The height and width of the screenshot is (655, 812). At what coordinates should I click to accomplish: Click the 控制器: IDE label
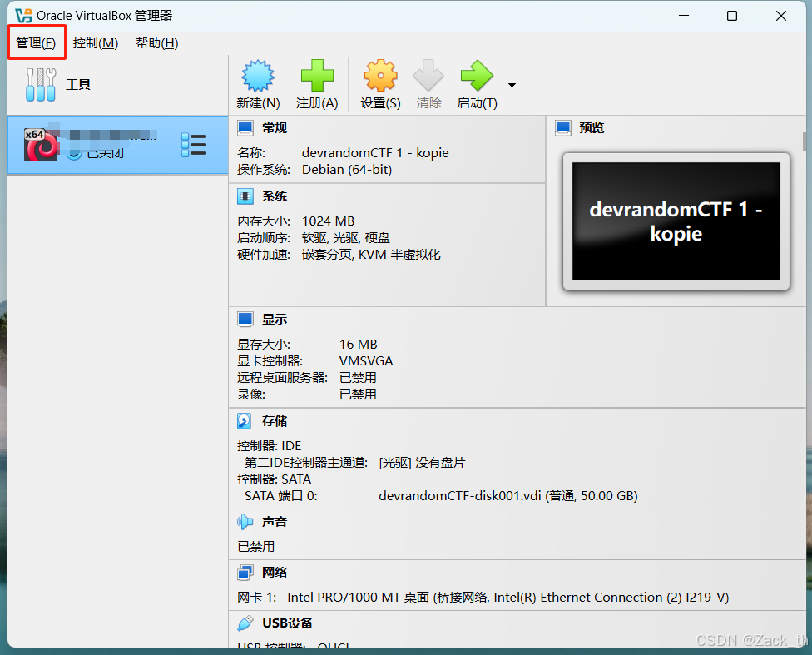tap(270, 445)
